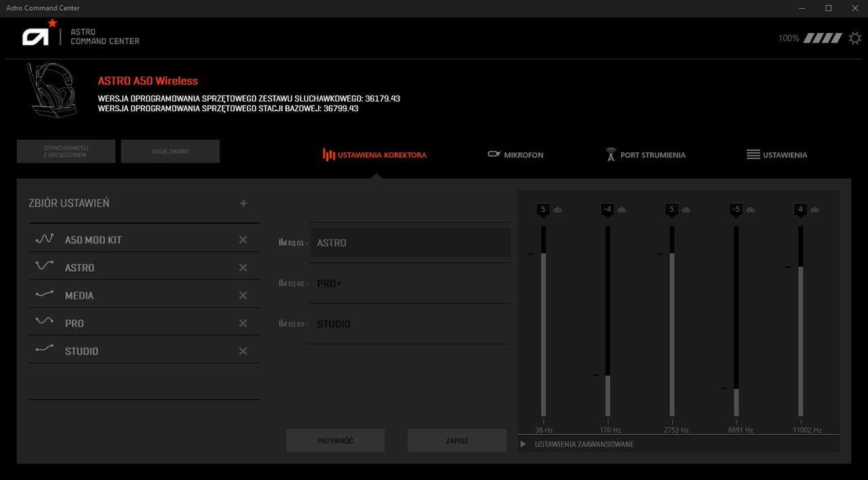Click the battery level indicator icon
This screenshot has height=480, width=868.
823,39
